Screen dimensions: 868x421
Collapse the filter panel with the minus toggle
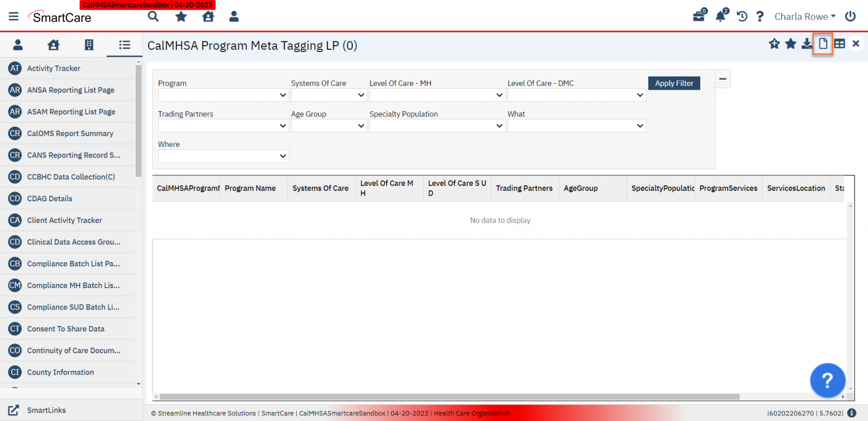[722, 79]
